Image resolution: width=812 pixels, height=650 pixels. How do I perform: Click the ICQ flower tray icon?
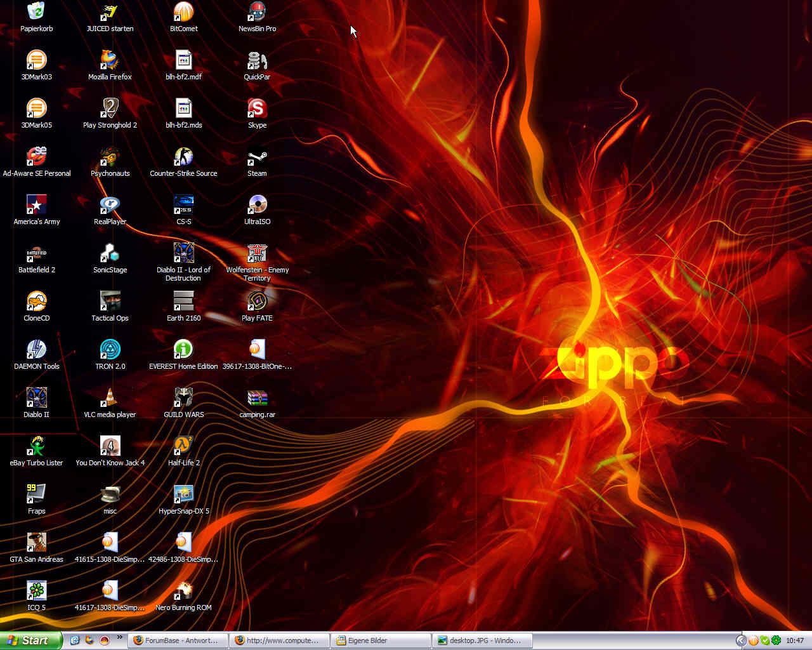click(x=776, y=640)
